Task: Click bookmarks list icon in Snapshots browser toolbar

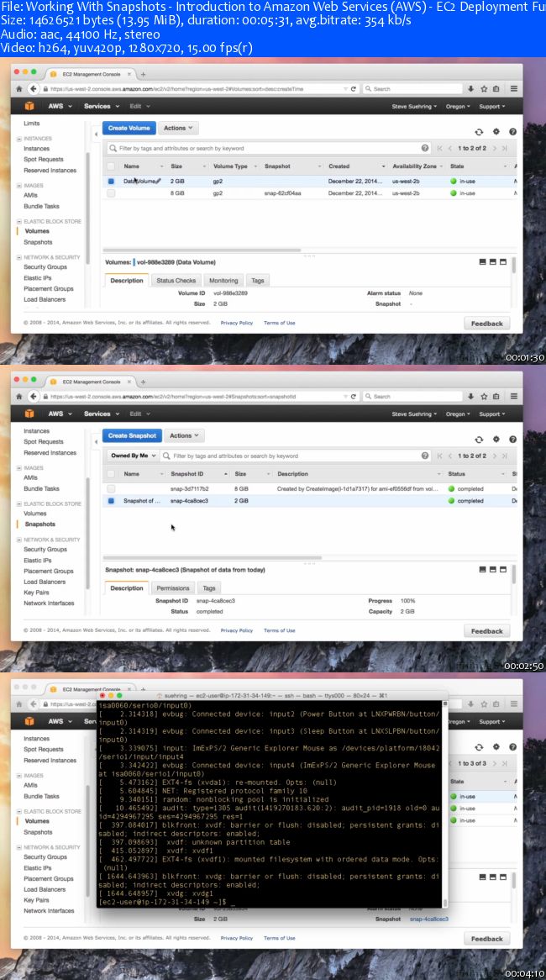Action: coord(496,396)
